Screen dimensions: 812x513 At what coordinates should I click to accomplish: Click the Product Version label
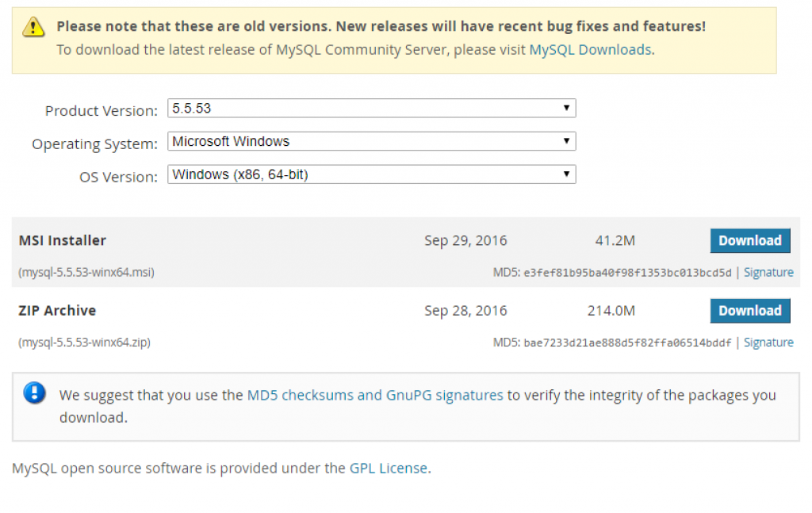click(x=101, y=111)
